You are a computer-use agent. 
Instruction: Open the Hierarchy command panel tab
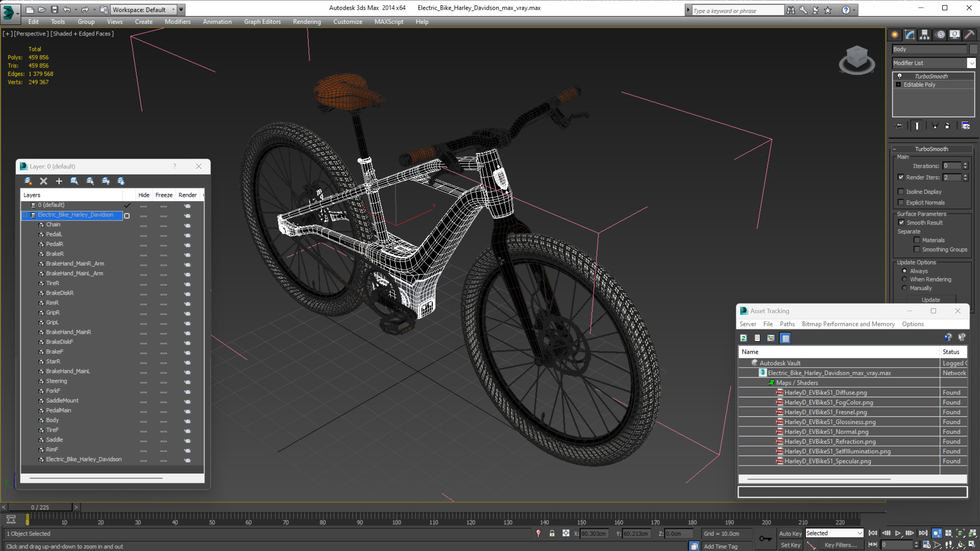click(924, 35)
